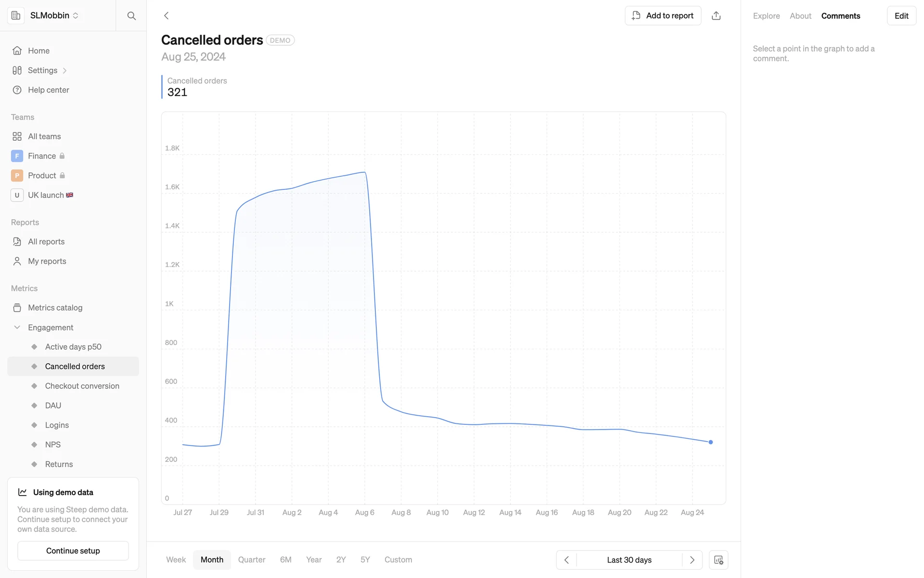Image resolution: width=924 pixels, height=578 pixels.
Task: Open the Help center
Action: (48, 90)
